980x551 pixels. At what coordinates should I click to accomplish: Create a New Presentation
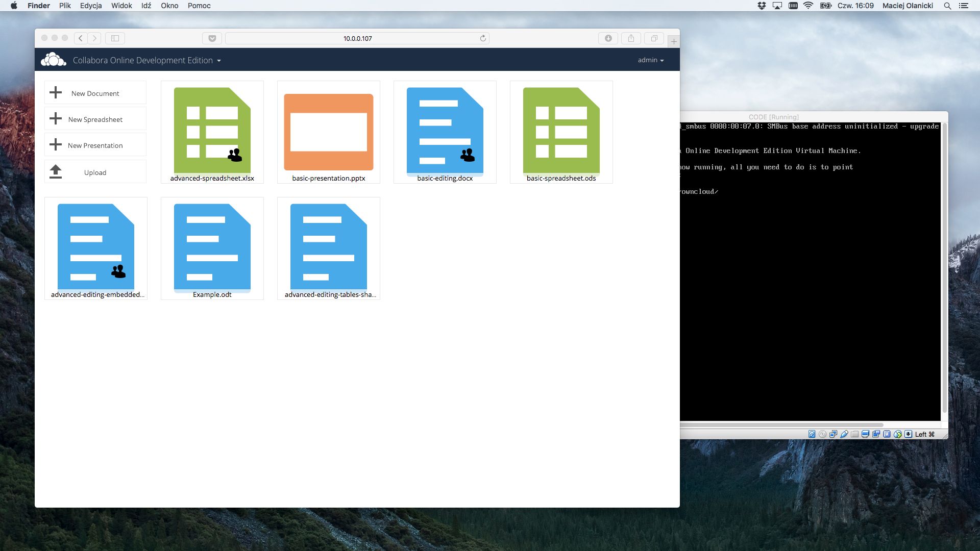95,145
